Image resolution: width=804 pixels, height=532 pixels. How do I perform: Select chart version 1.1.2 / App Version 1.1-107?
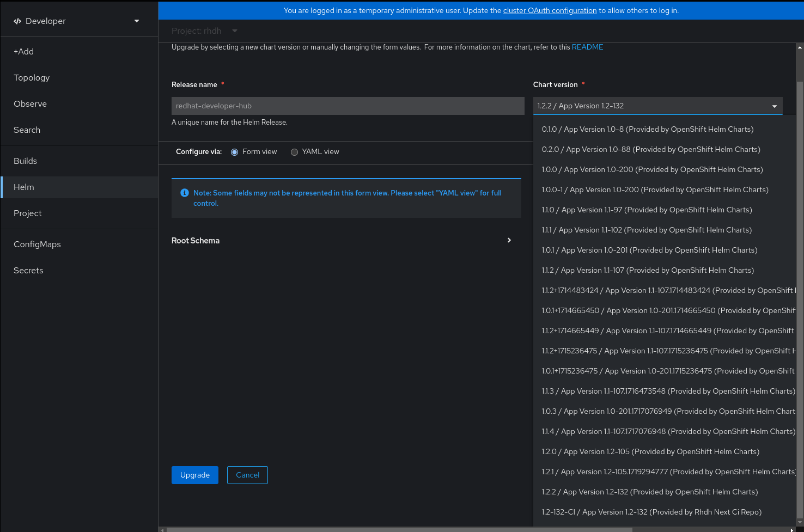pyautogui.click(x=664, y=270)
